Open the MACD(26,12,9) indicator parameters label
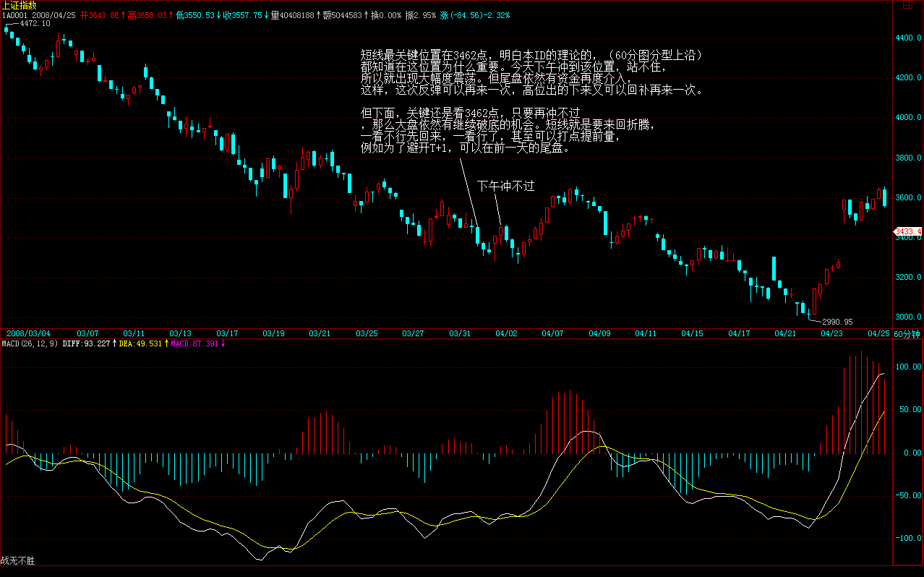 30,343
